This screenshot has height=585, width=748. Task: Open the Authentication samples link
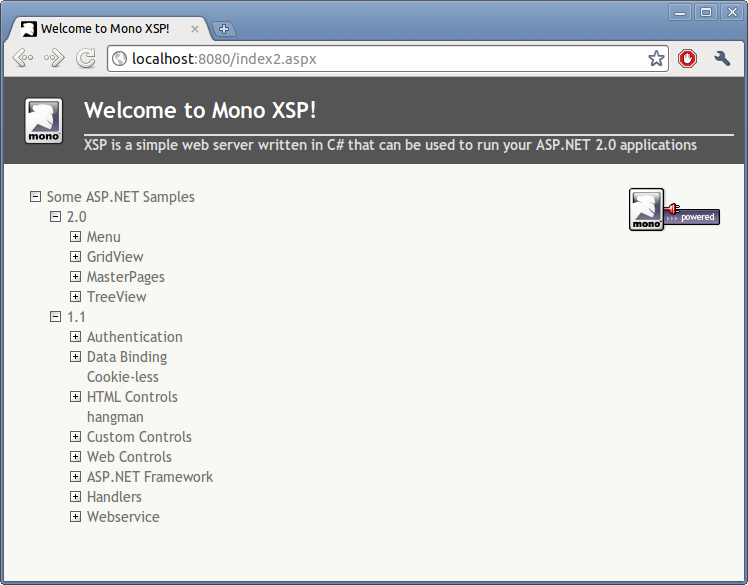point(135,337)
